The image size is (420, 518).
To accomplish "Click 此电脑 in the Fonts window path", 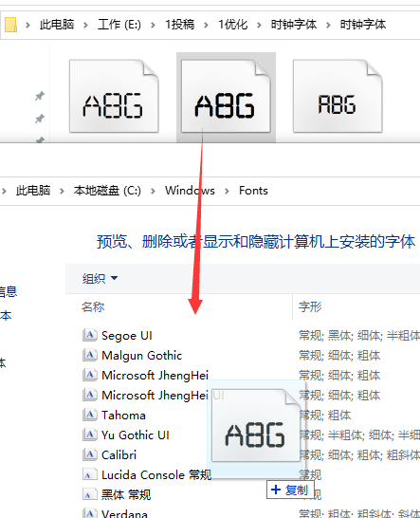I will [x=33, y=191].
